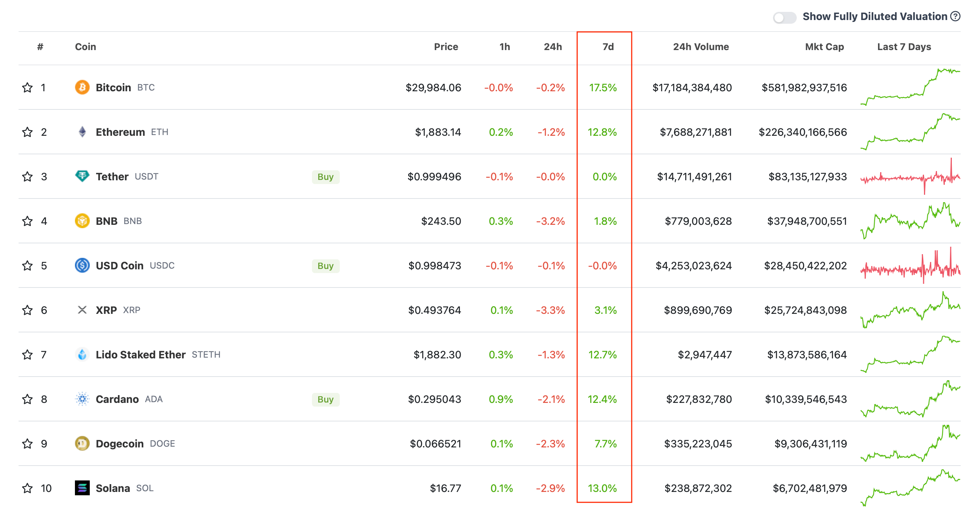Sort coins by 24h Volume header

click(x=700, y=47)
